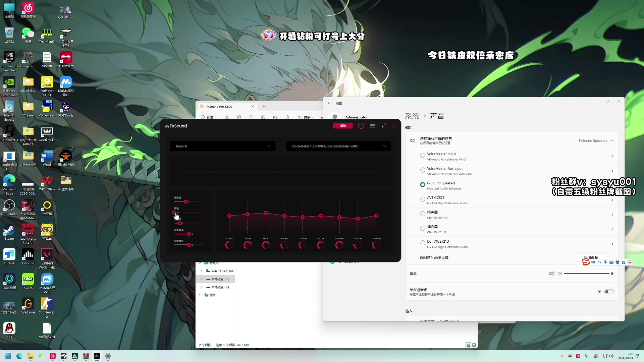Open the Windows Start menu
Screen dimensions: 644x362
[x=8, y=356]
